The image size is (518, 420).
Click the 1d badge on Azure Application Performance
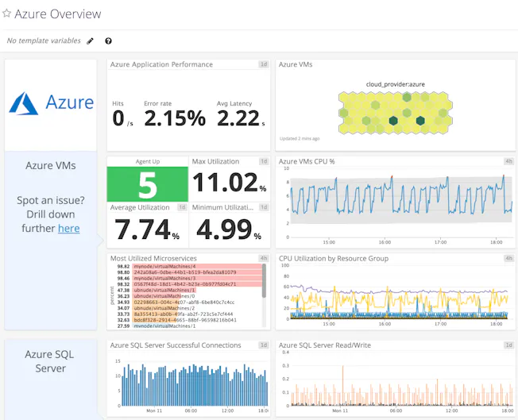tap(264, 64)
